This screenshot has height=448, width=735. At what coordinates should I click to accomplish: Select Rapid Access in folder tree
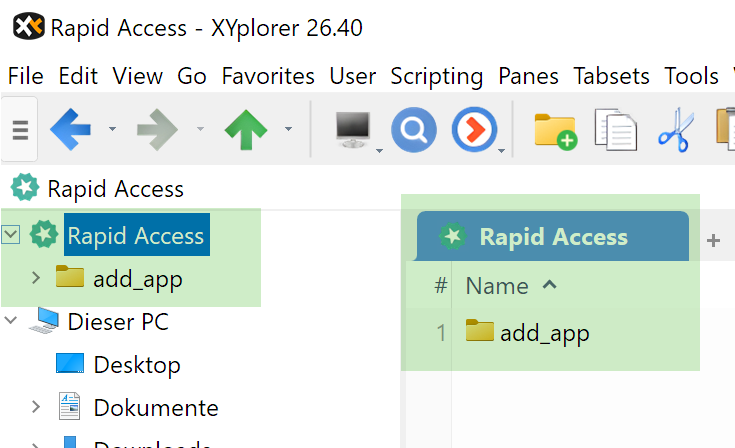[136, 235]
